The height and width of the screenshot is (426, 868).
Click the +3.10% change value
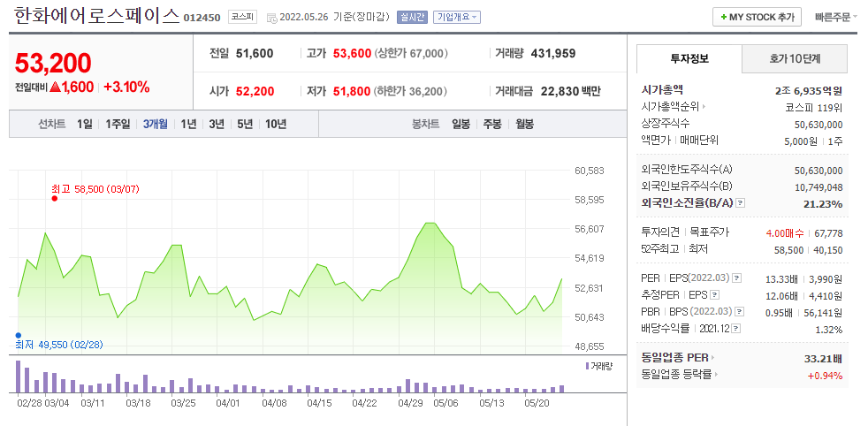[126, 87]
